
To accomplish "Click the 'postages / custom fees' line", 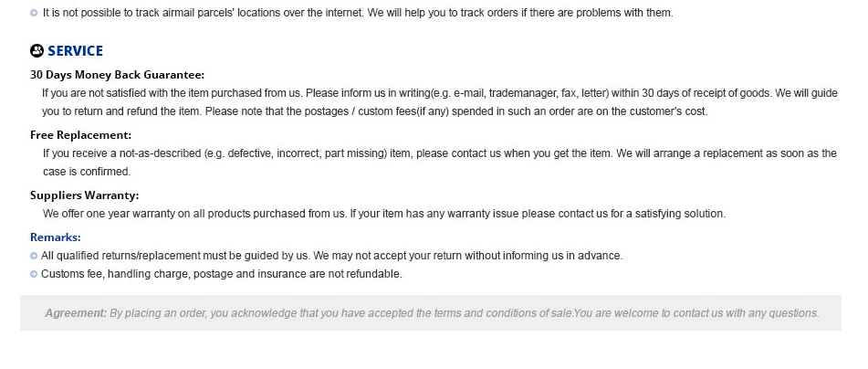I will point(375,111).
